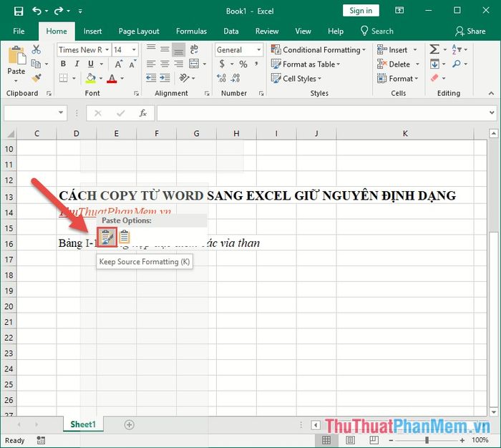Select the Format Painter brush
The height and width of the screenshot is (448, 501).
36,78
